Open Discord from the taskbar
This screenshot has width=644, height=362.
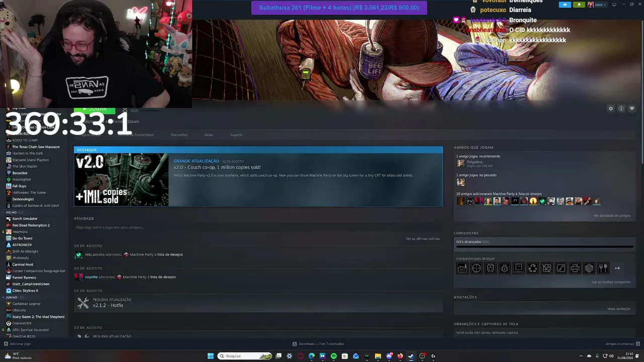(x=389, y=356)
